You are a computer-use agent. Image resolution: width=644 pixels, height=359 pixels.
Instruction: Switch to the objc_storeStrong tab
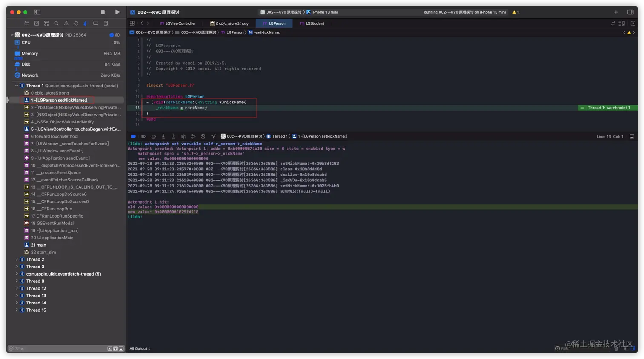[229, 23]
